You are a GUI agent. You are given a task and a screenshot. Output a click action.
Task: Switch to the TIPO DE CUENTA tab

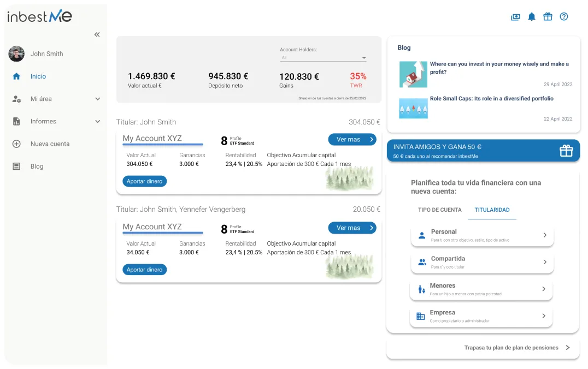coord(440,210)
